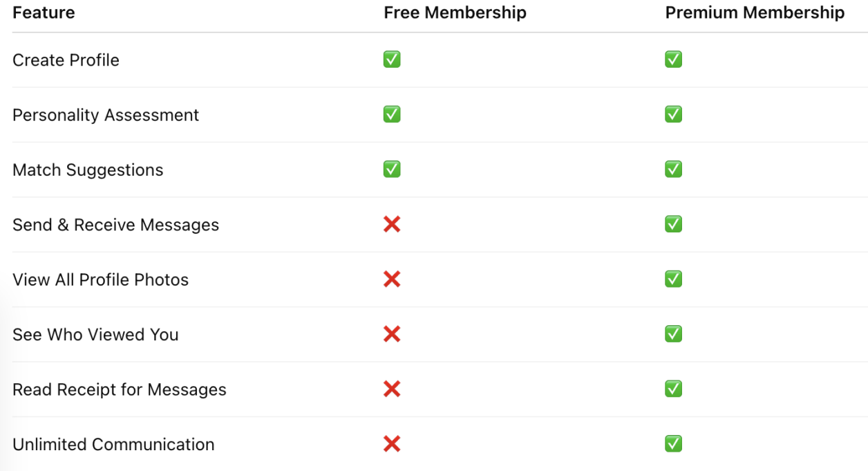This screenshot has height=471, width=868.
Task: Click Premium checkmark for Unlimited Communication
Action: coord(673,443)
